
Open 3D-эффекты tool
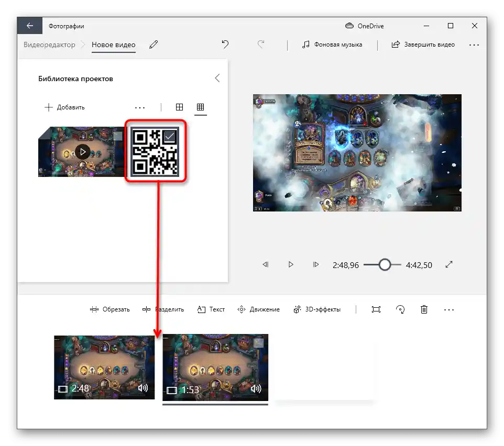[317, 309]
